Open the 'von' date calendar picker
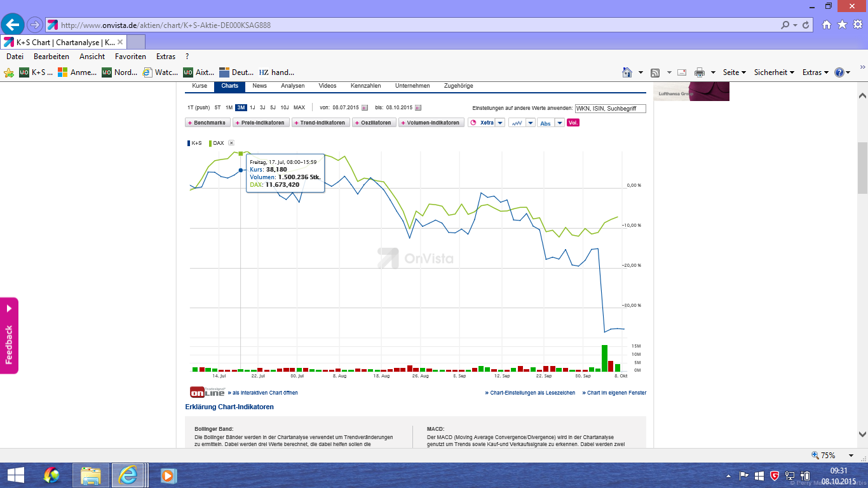 click(365, 107)
